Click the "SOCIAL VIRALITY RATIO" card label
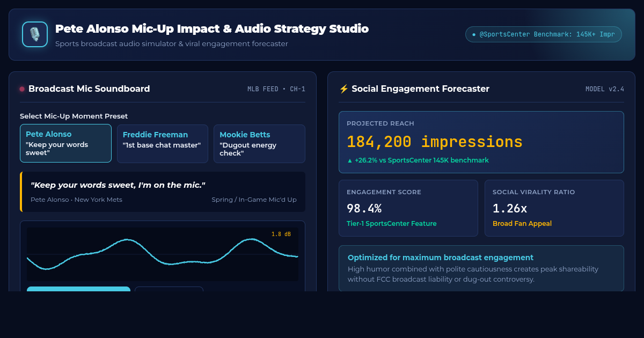The height and width of the screenshot is (338, 644). point(533,192)
